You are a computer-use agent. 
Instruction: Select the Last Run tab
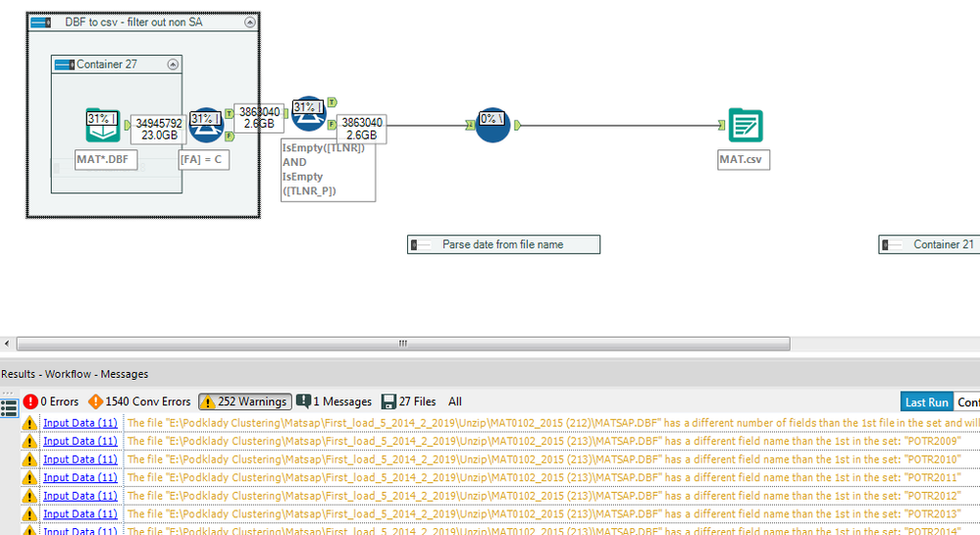click(927, 402)
